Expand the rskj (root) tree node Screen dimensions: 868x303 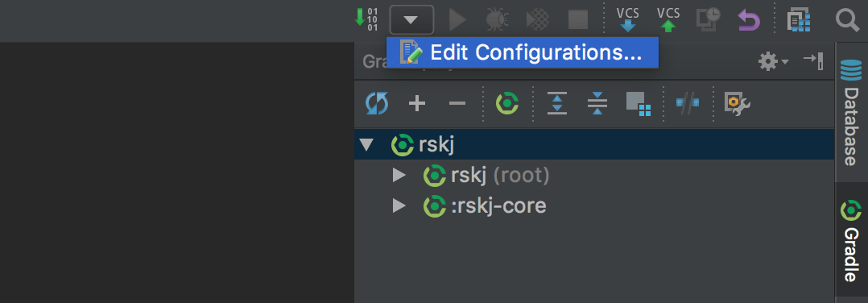coord(399,176)
